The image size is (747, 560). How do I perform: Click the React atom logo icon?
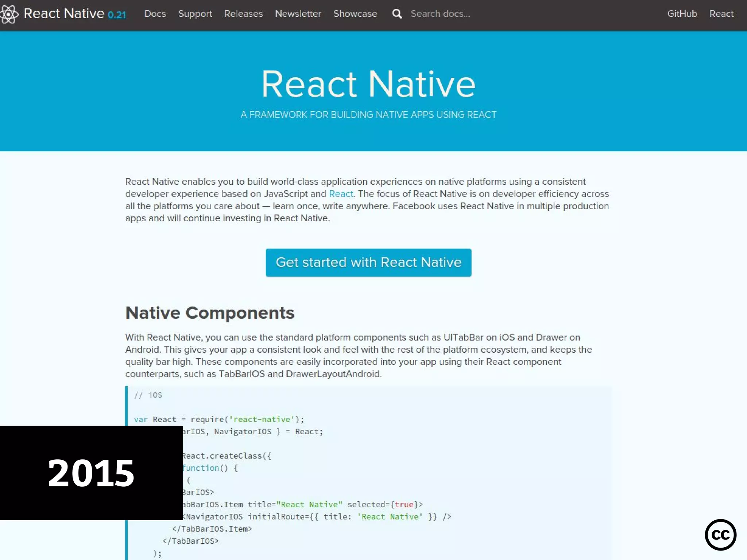point(9,14)
